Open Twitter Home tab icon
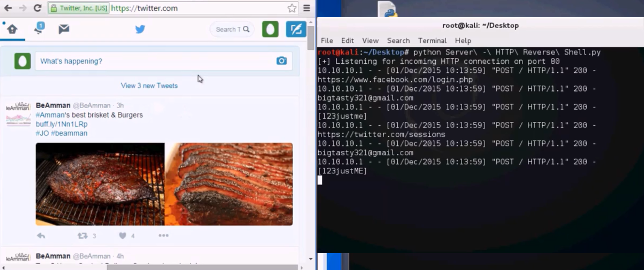644x270 pixels. [x=12, y=29]
